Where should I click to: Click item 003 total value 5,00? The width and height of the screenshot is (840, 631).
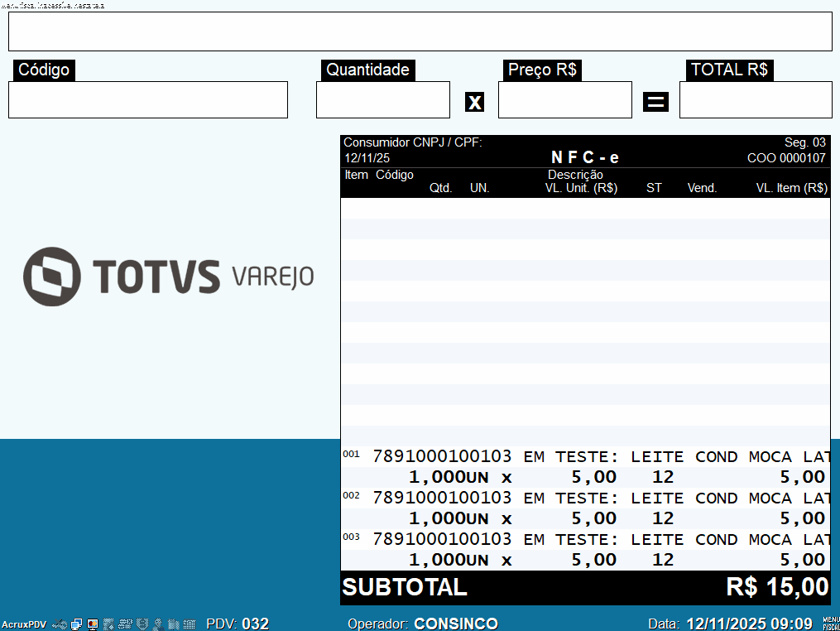(802, 560)
